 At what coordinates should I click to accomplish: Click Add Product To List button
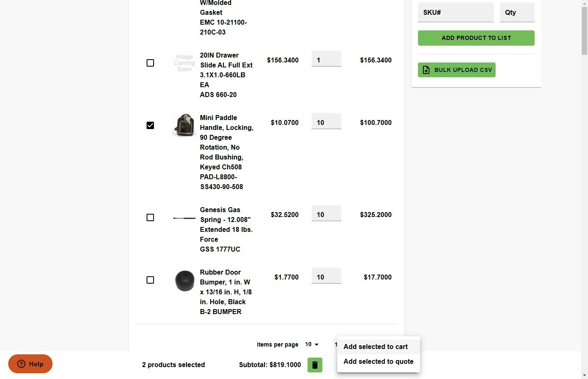point(476,38)
